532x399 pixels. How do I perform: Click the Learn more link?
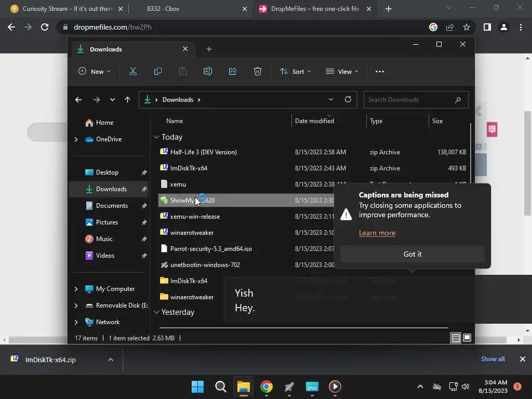tap(377, 233)
